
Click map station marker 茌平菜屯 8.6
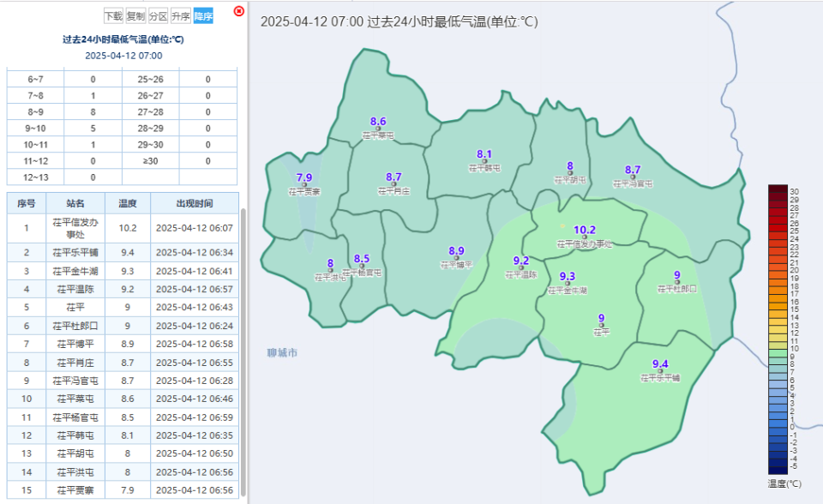pyautogui.click(x=378, y=129)
